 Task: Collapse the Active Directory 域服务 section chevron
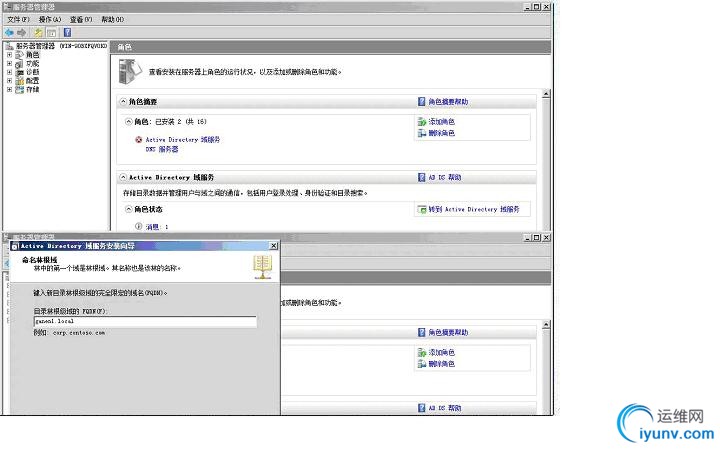[x=123, y=177]
